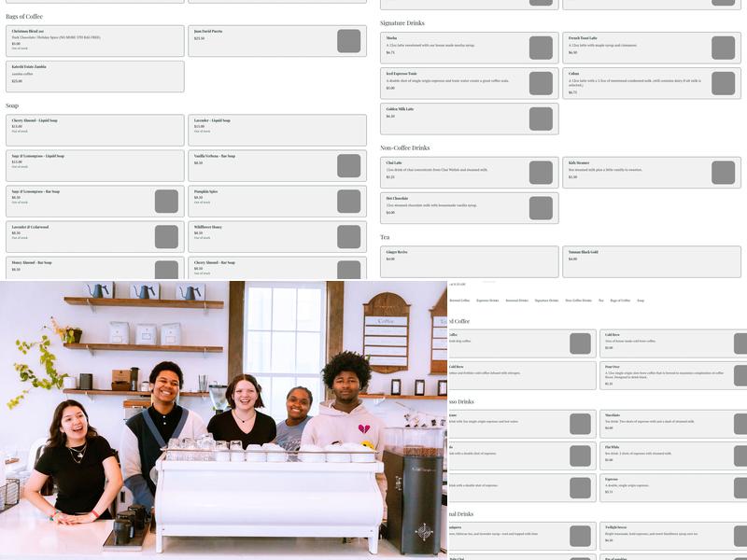Switch to the Signature Drinks tab
The width and height of the screenshot is (747, 560).
pyautogui.click(x=546, y=301)
